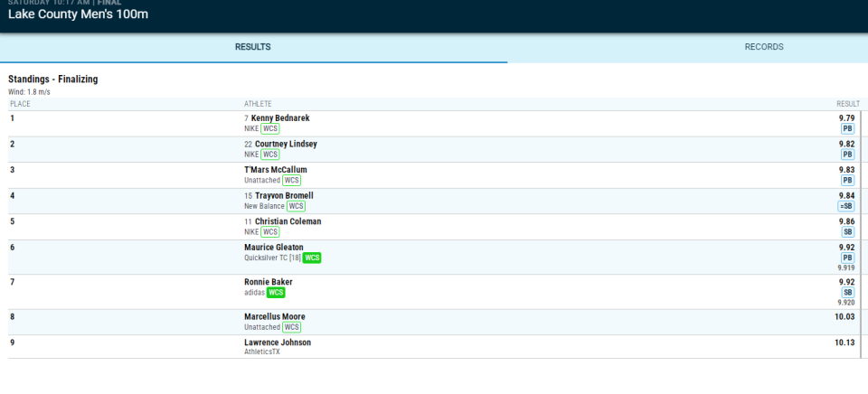This screenshot has height=394, width=868.
Task: Switch to the RECORDS tab
Action: [x=764, y=47]
